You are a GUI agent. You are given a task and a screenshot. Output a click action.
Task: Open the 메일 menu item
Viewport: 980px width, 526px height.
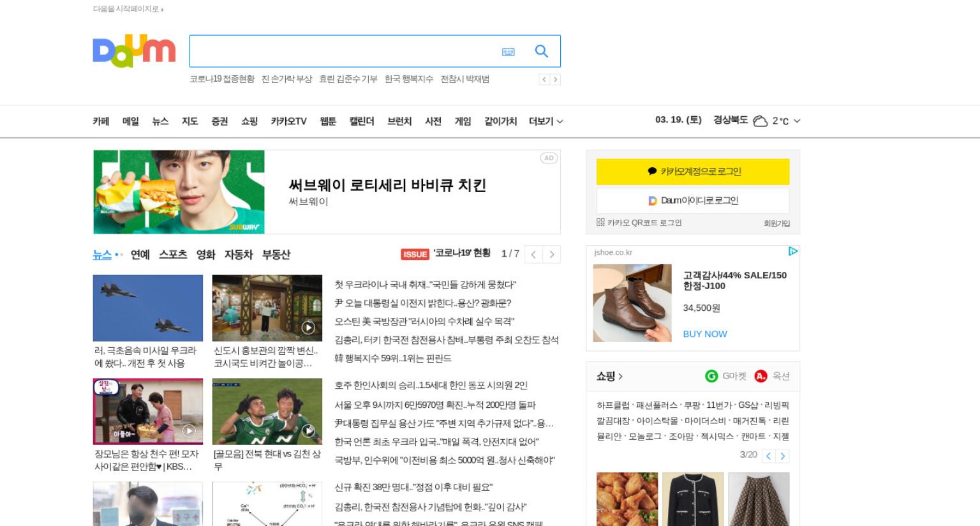[131, 121]
